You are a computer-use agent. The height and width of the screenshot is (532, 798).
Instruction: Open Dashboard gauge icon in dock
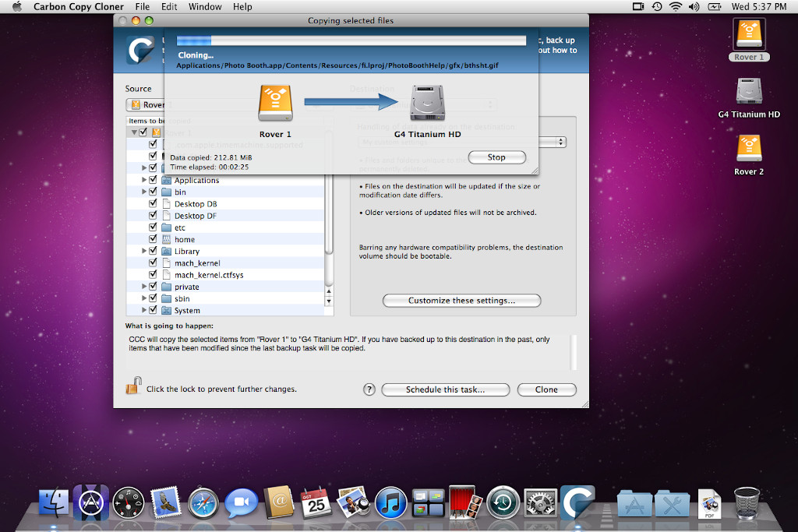coord(129,503)
